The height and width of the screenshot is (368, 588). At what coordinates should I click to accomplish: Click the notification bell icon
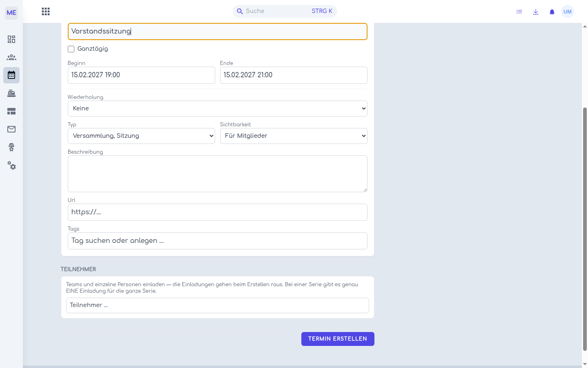click(x=552, y=12)
